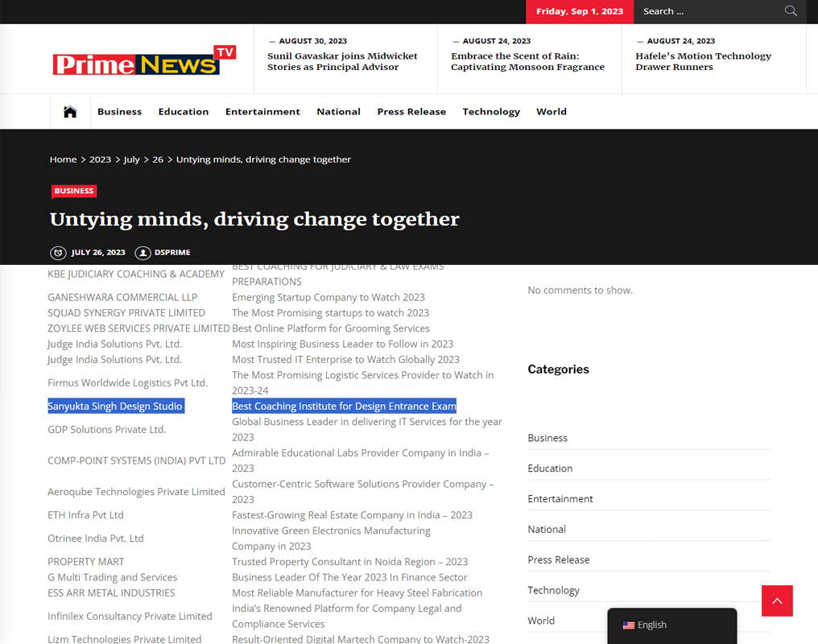Click ZOYLEE WEB SERVICES PRIVATE LIMITED cell
This screenshot has height=644, width=818.
tap(138, 328)
